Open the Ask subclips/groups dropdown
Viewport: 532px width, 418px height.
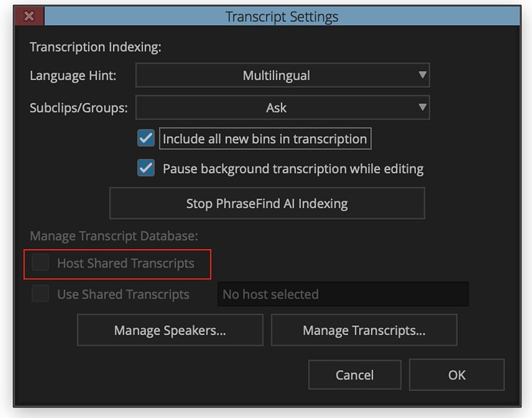click(x=282, y=107)
